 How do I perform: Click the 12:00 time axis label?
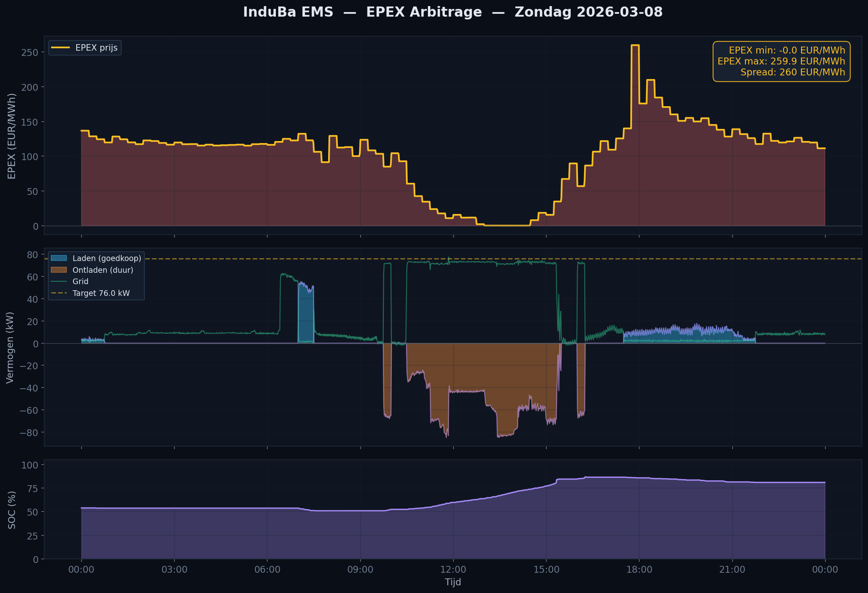[x=453, y=569]
